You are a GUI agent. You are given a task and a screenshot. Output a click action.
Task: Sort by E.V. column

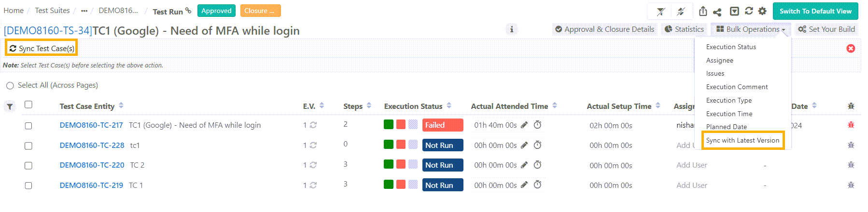pos(322,106)
